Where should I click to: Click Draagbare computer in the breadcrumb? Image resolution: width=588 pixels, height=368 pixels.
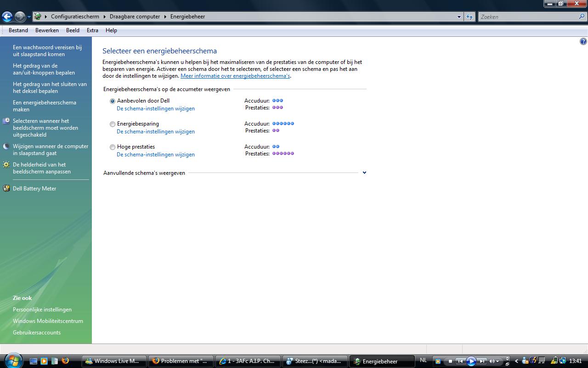point(135,17)
